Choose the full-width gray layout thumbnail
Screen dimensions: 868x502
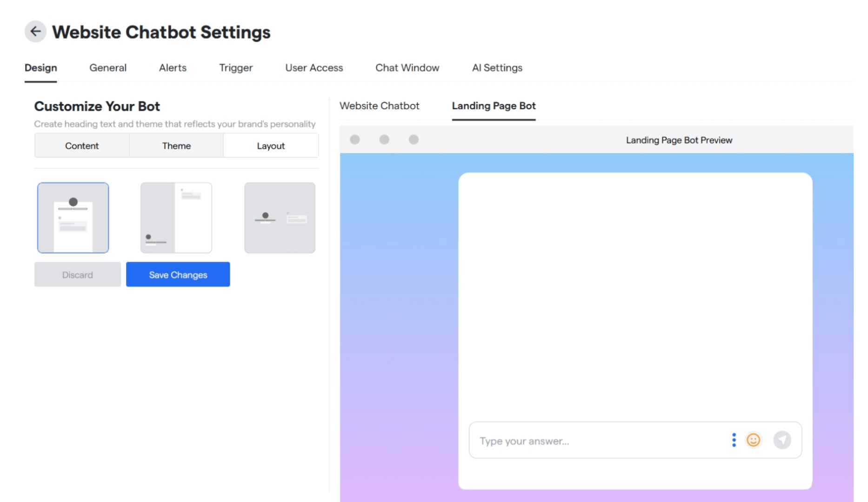pyautogui.click(x=280, y=218)
